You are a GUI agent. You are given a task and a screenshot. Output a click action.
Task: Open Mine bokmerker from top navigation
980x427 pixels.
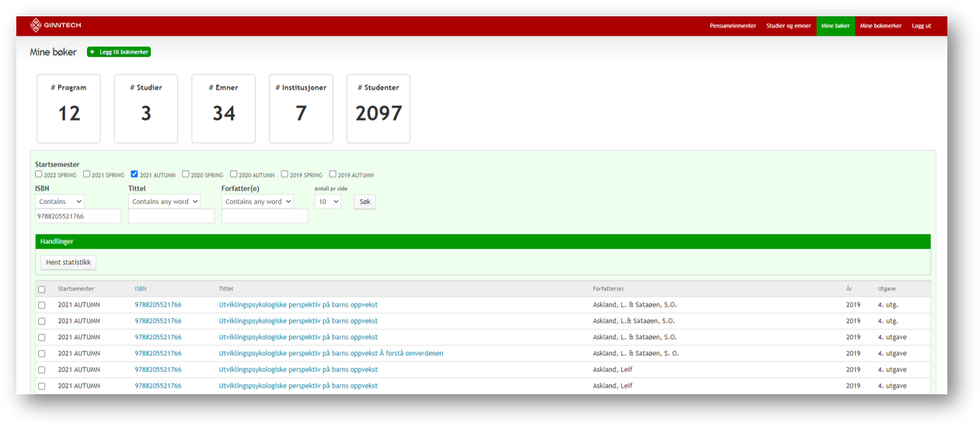tap(881, 26)
